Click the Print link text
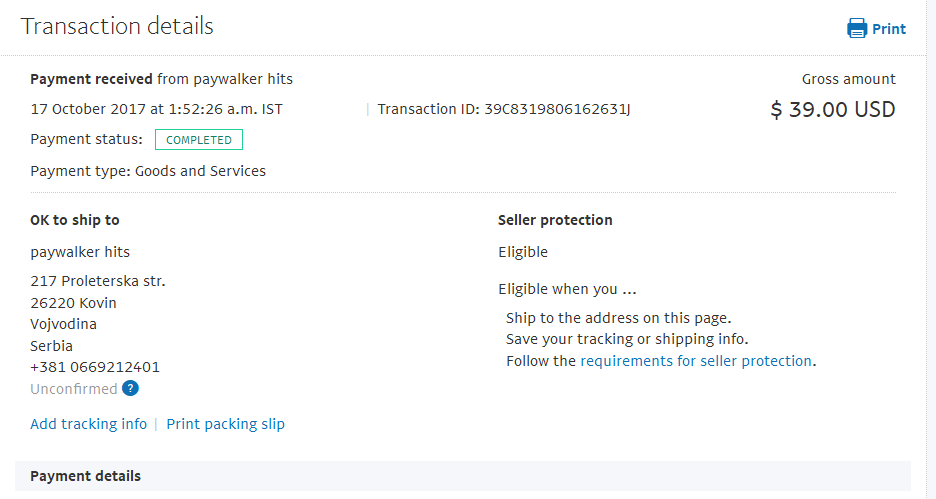Image resolution: width=936 pixels, height=499 pixels. click(889, 29)
